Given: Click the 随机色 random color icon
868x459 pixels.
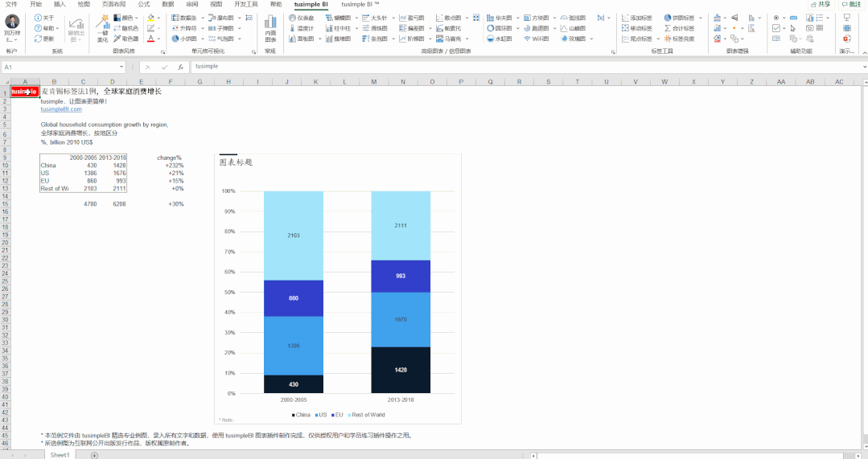Looking at the screenshot, I should point(117,28).
